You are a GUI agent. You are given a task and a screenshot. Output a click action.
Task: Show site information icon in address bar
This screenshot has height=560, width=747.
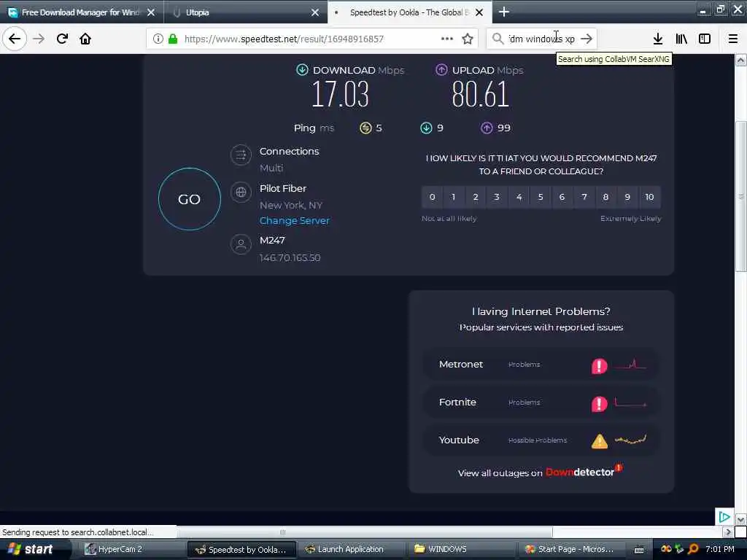click(x=158, y=39)
